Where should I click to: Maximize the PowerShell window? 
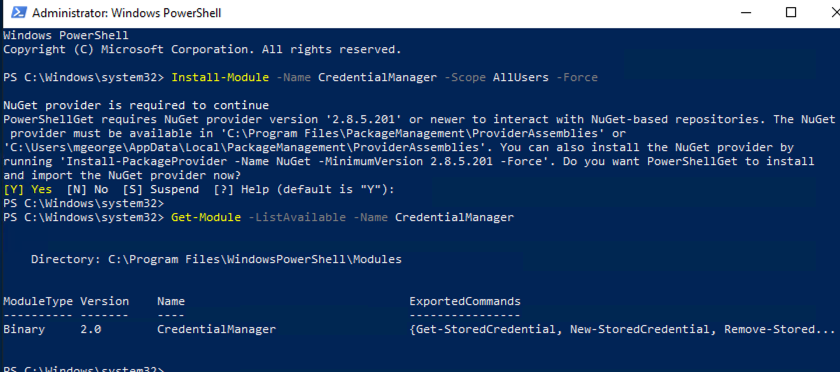[x=791, y=12]
